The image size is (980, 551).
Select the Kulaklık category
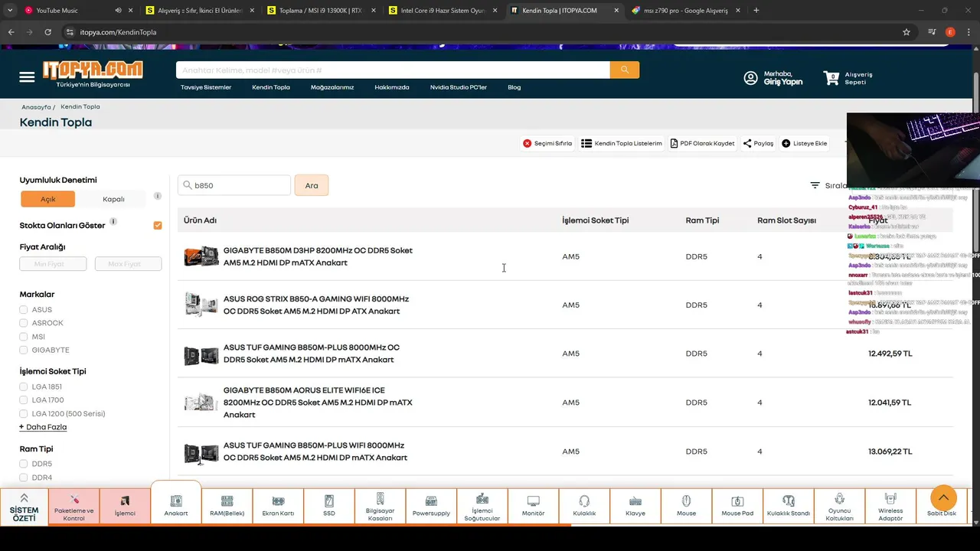(x=584, y=507)
